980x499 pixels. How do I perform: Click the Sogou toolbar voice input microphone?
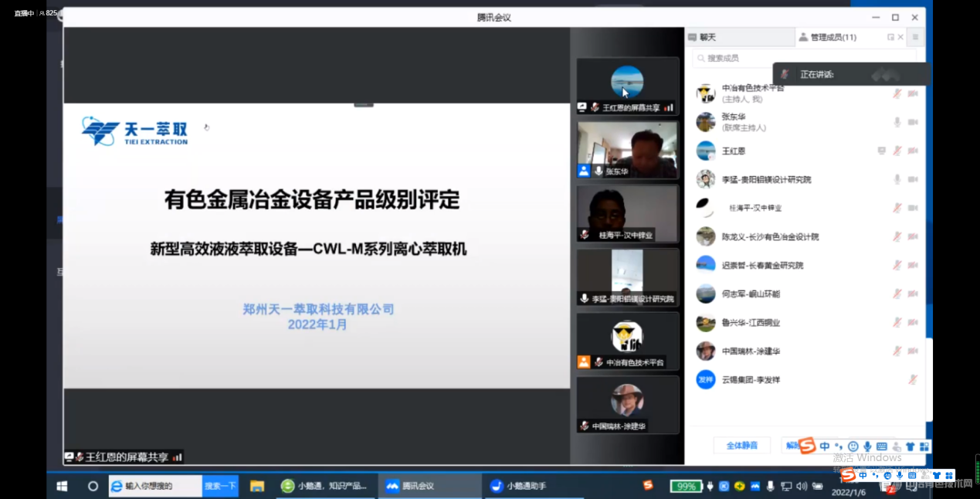(867, 446)
